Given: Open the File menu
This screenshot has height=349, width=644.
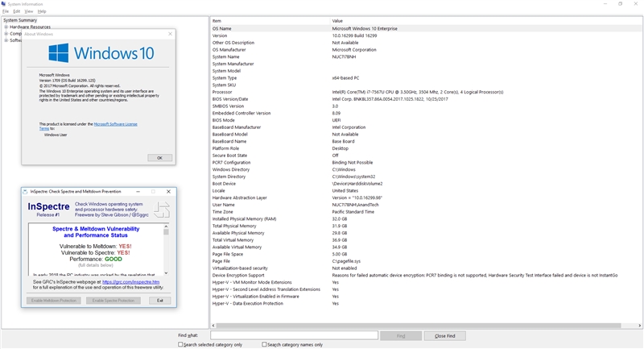Looking at the screenshot, I should pos(6,11).
